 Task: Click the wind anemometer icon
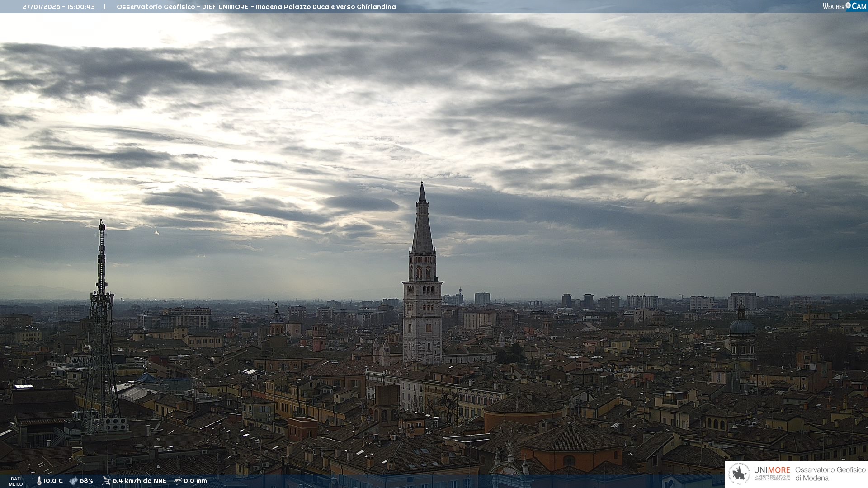pyautogui.click(x=106, y=481)
